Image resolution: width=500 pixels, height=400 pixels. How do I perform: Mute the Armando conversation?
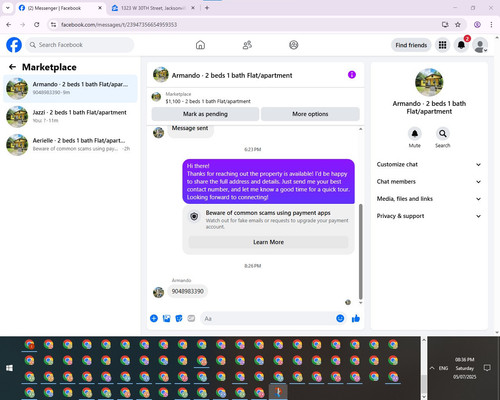[414, 134]
